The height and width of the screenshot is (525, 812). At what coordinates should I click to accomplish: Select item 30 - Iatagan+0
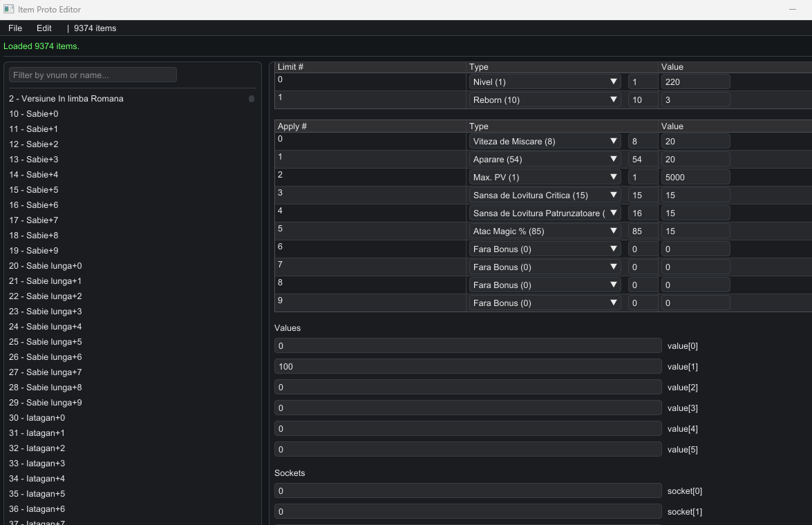point(37,418)
